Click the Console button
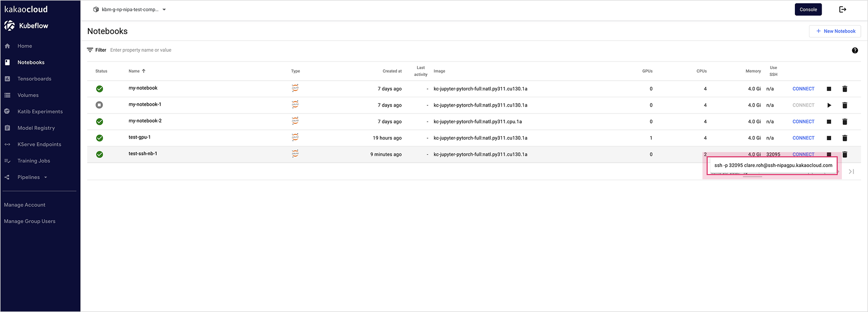 pyautogui.click(x=808, y=9)
